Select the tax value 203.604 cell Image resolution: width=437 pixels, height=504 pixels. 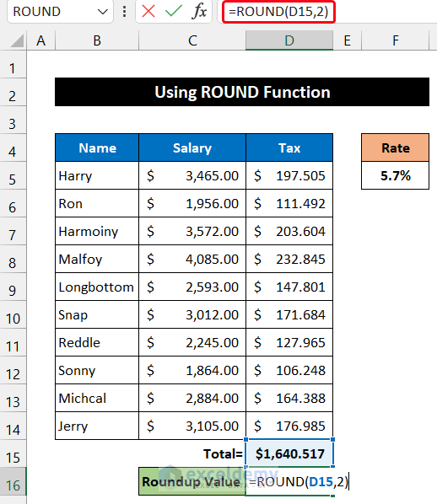[x=289, y=231]
